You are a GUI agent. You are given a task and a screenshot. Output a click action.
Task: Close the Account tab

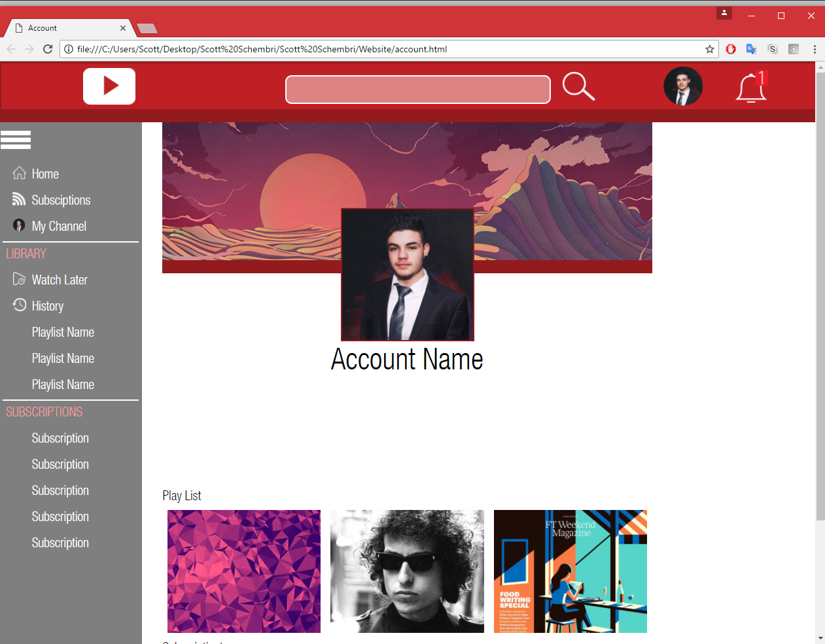123,28
